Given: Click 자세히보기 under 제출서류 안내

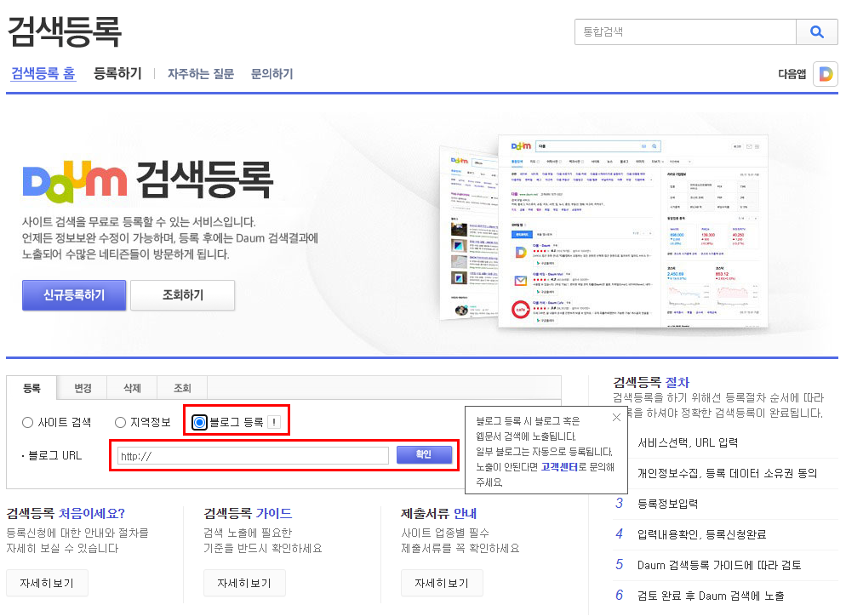Looking at the screenshot, I should [x=442, y=583].
